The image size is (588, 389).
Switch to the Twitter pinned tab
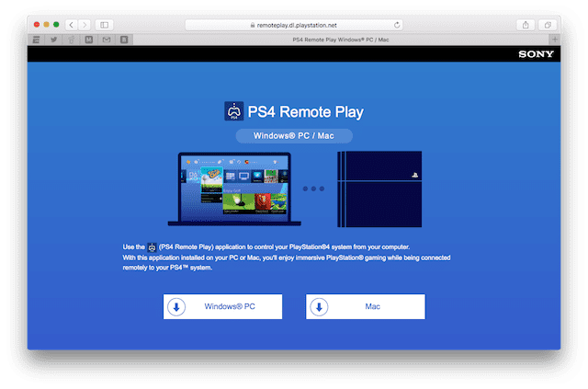(53, 40)
